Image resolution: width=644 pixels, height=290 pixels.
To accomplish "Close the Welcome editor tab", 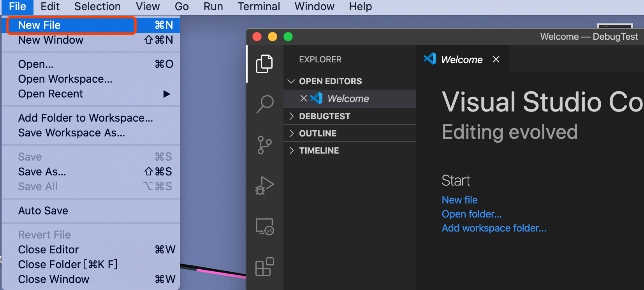I will coord(496,59).
